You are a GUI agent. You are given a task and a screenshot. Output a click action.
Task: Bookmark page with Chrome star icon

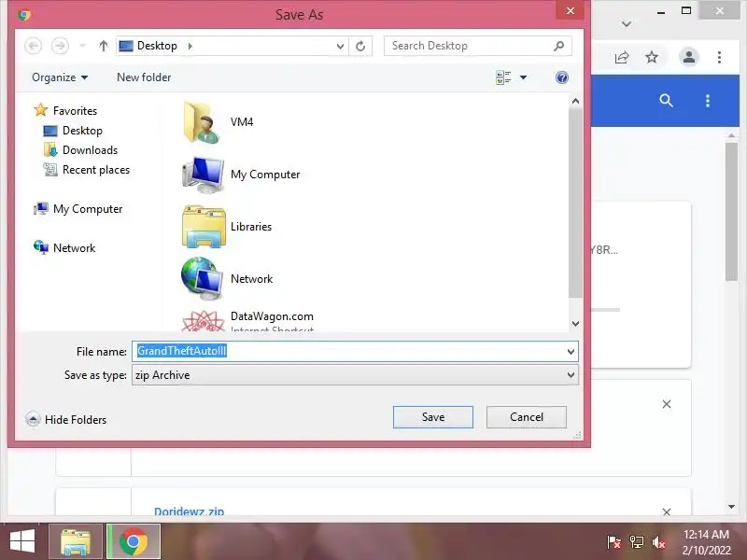point(652,57)
